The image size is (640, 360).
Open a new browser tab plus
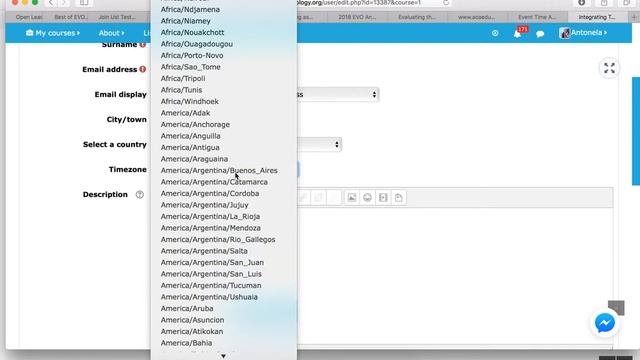tap(634, 17)
